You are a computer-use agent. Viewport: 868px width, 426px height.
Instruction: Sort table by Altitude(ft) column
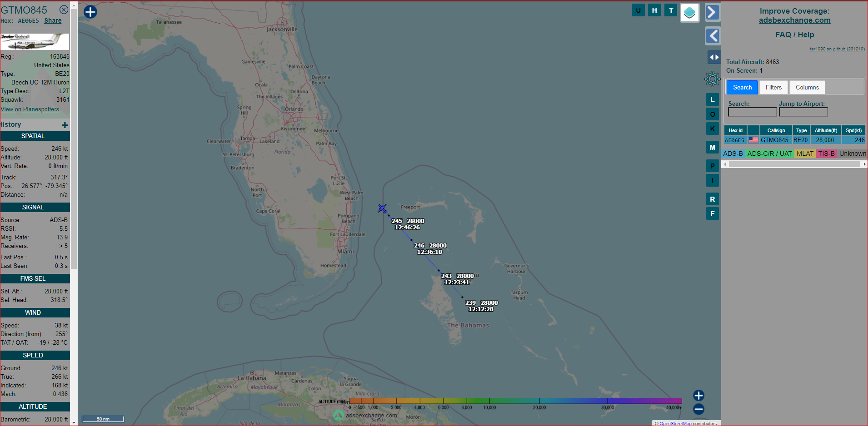point(826,130)
